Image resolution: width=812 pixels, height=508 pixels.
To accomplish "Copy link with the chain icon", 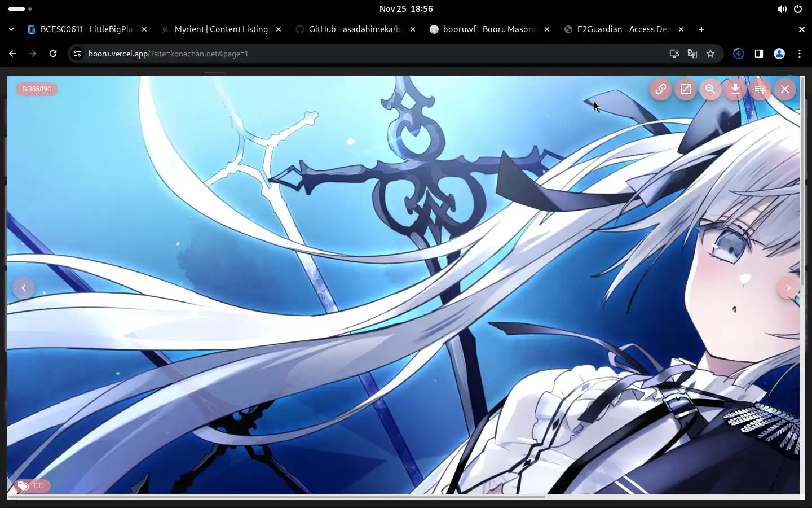I will pyautogui.click(x=661, y=89).
